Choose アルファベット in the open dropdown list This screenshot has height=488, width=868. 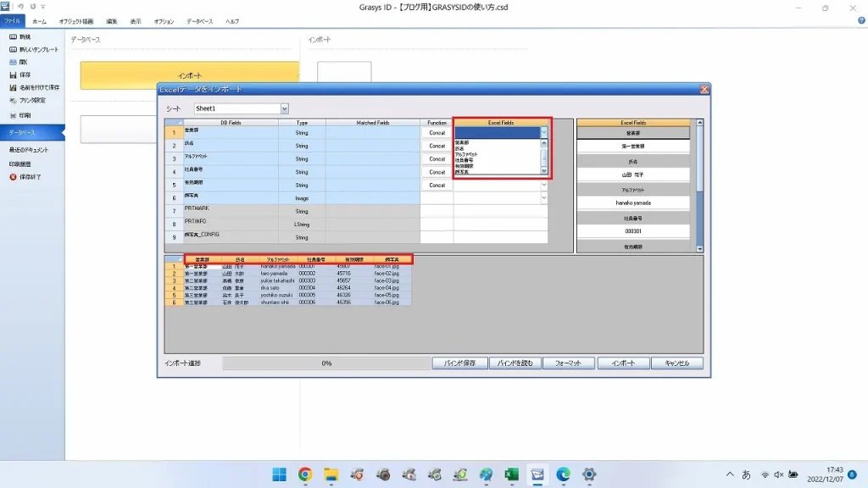point(466,154)
